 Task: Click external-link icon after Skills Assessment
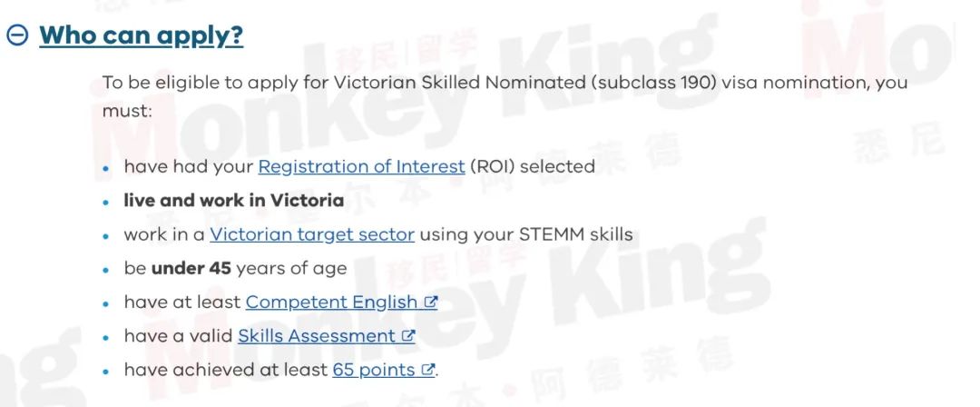pos(408,336)
